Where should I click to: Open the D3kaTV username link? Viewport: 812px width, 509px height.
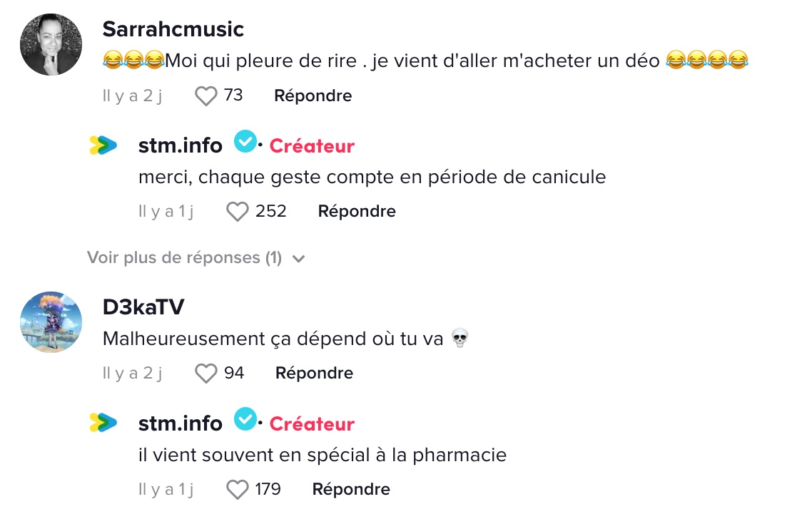(x=143, y=307)
